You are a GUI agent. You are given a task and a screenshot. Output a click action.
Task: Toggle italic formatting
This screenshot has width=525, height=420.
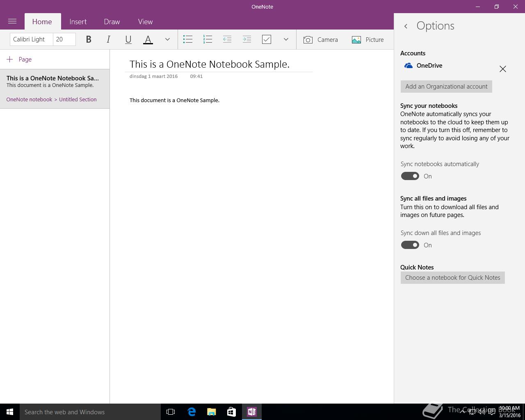[x=108, y=39]
